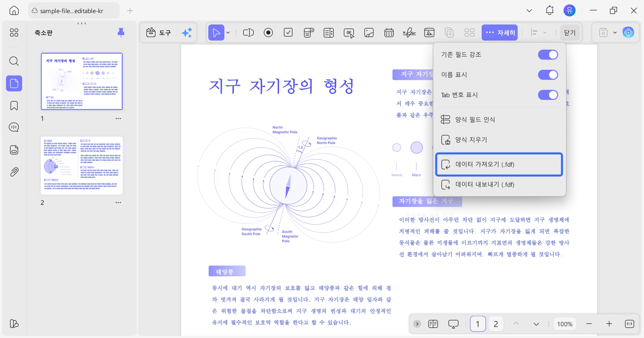The image size is (644, 338).
Task: Toggle Tab 번호 표시 switch
Action: pos(548,95)
